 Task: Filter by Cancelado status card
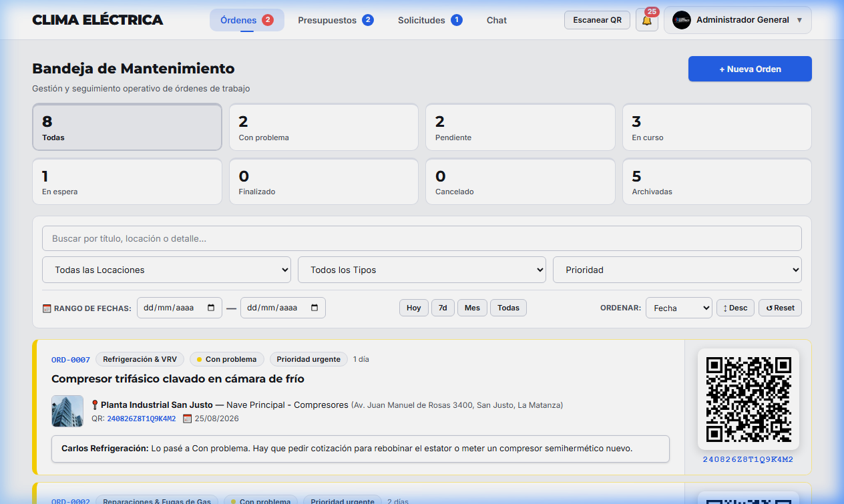click(x=520, y=181)
